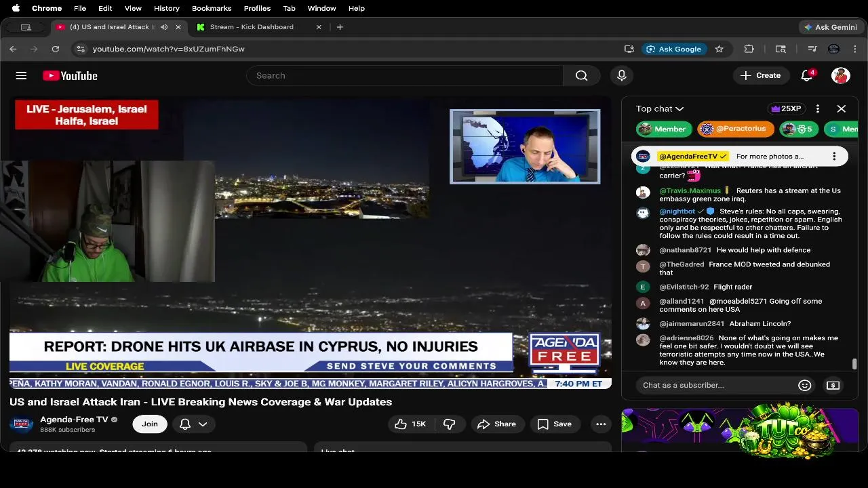
Task: Open tab search screen icon in toolbar
Action: [x=781, y=49]
